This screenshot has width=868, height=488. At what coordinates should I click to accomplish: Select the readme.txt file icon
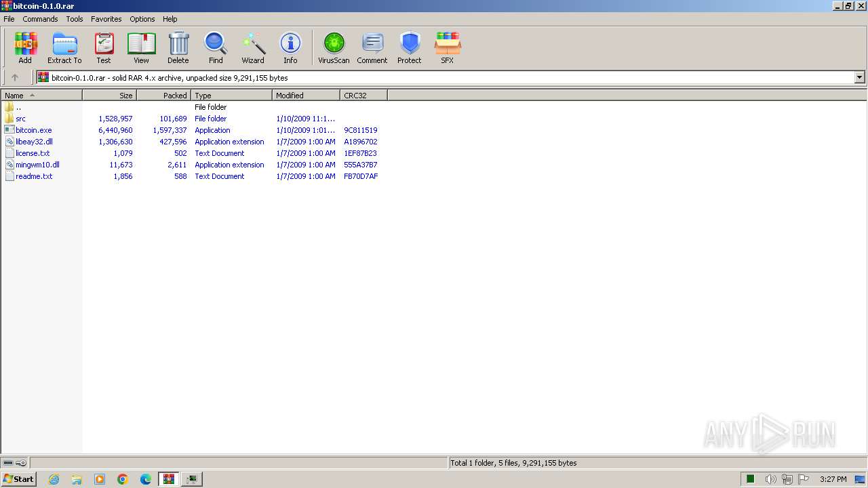click(x=9, y=176)
